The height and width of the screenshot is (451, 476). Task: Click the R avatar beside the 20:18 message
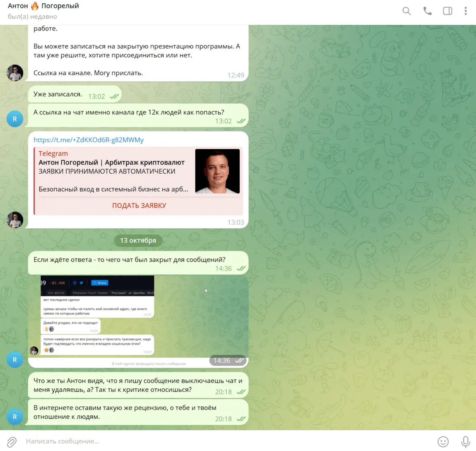click(x=15, y=417)
